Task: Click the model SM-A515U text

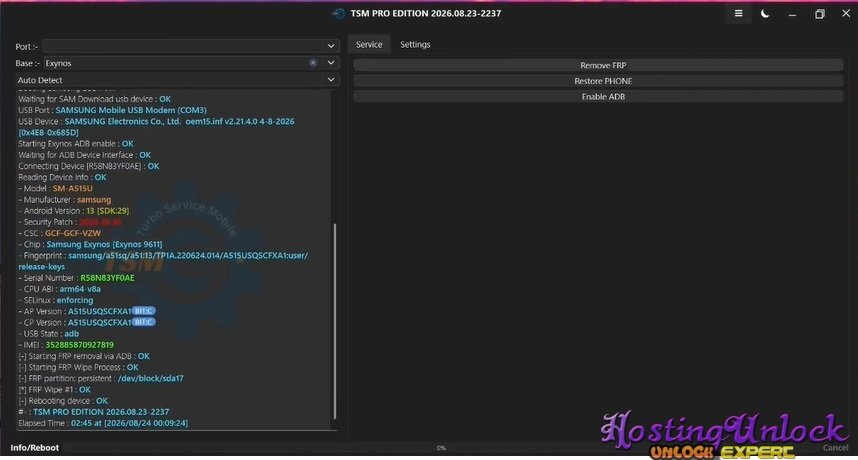Action: 73,188
